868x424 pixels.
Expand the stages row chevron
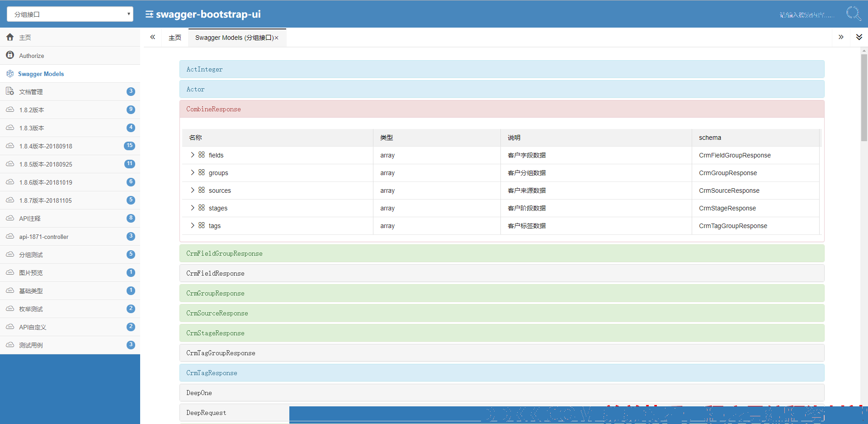coord(193,208)
